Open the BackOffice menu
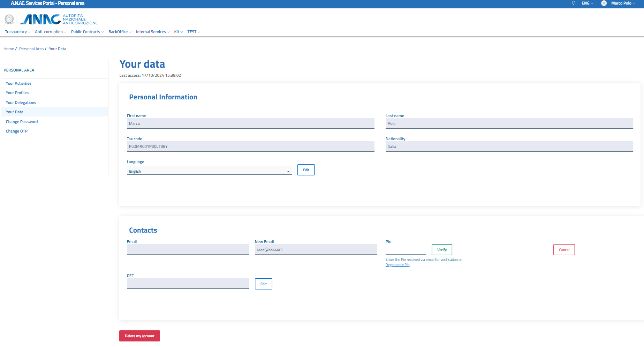Screen dimensions: 644x347 pos(120,32)
